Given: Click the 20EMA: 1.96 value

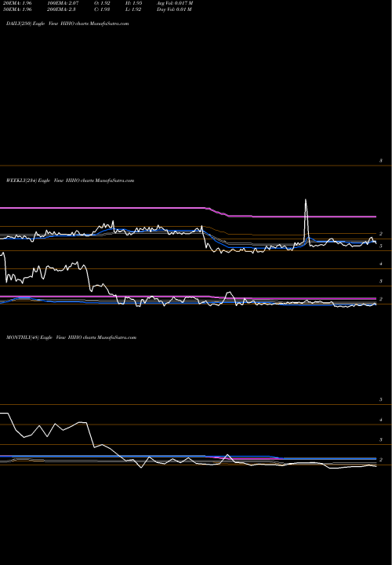Looking at the screenshot, I should (17, 3).
